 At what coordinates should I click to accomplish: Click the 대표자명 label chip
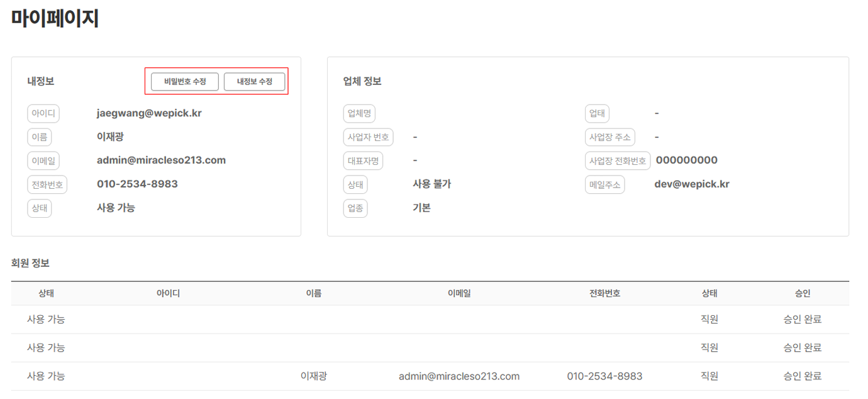coord(363,160)
